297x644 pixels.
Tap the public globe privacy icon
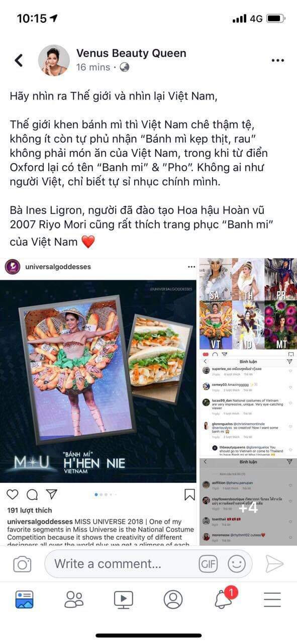click(x=124, y=67)
